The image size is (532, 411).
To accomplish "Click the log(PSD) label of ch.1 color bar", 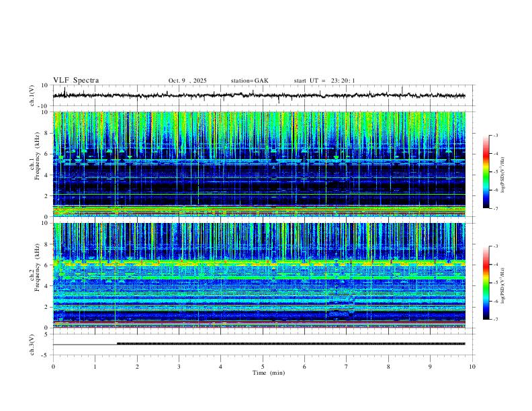I will point(503,175).
